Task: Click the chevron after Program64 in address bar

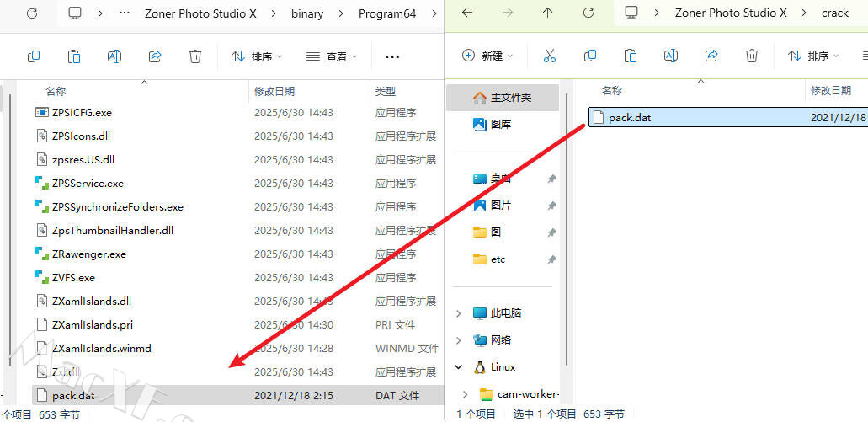Action: point(435,13)
